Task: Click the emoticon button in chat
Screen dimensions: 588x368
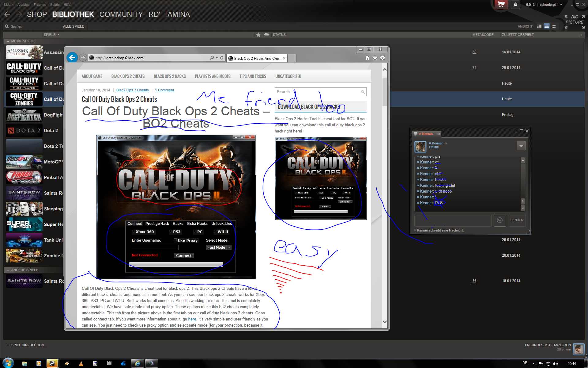Action: coord(499,220)
